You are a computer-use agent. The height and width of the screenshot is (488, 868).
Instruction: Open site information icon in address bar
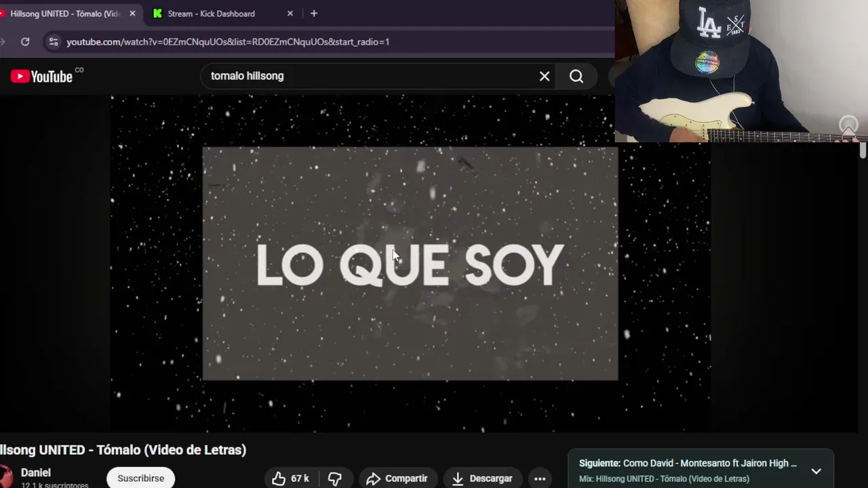pyautogui.click(x=54, y=41)
